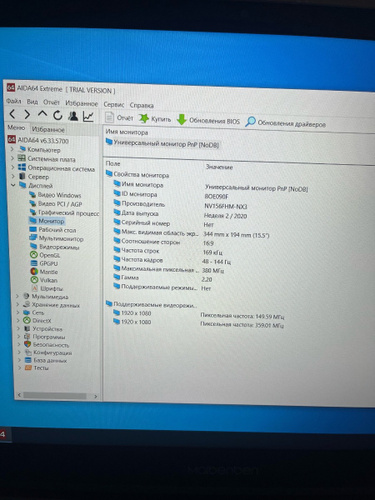Open the Сервис menu
The width and height of the screenshot is (375, 500).
coord(114,104)
